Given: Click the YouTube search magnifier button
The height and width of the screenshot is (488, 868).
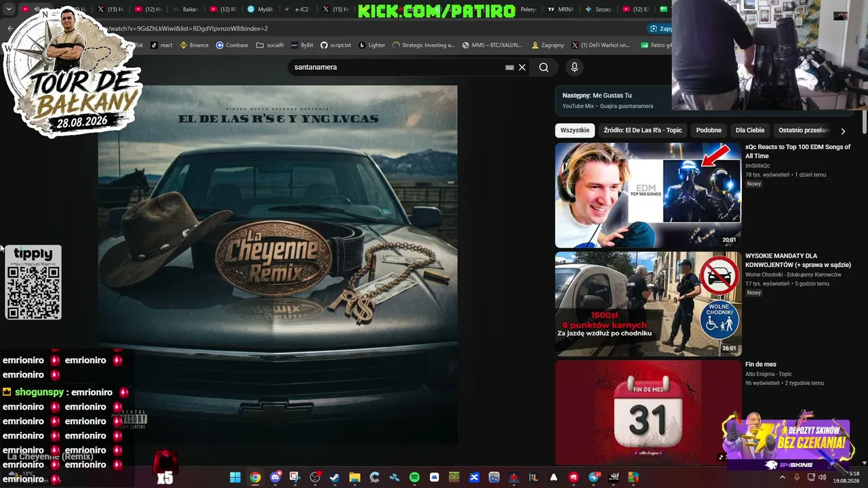Looking at the screenshot, I should 544,67.
